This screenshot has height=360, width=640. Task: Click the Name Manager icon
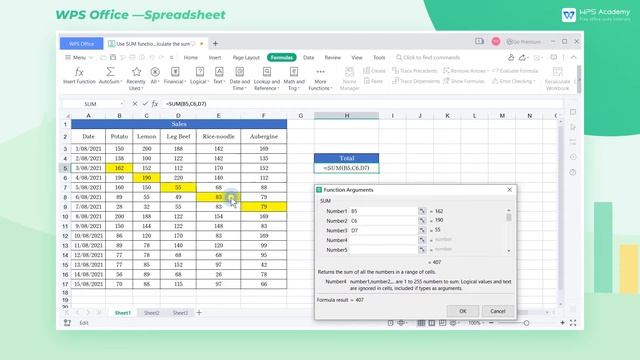[x=349, y=73]
